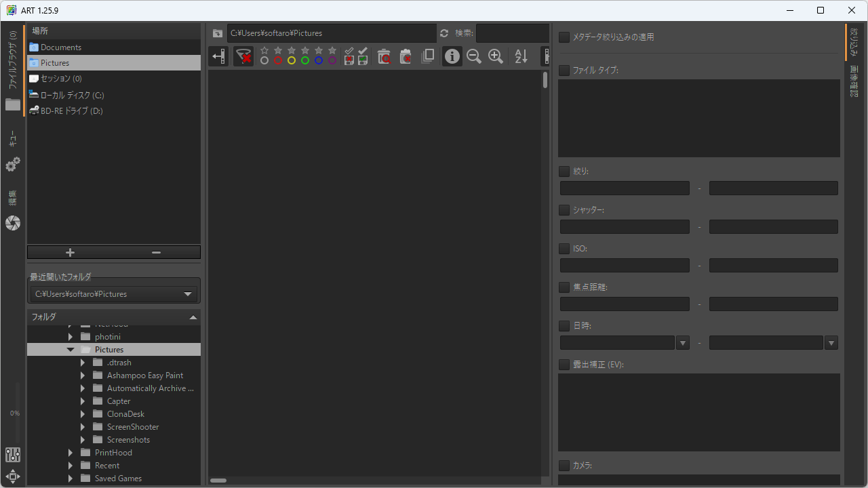The width and height of the screenshot is (868, 488).
Task: Zoom out thumbnails with minus magnifier
Action: coord(474,56)
